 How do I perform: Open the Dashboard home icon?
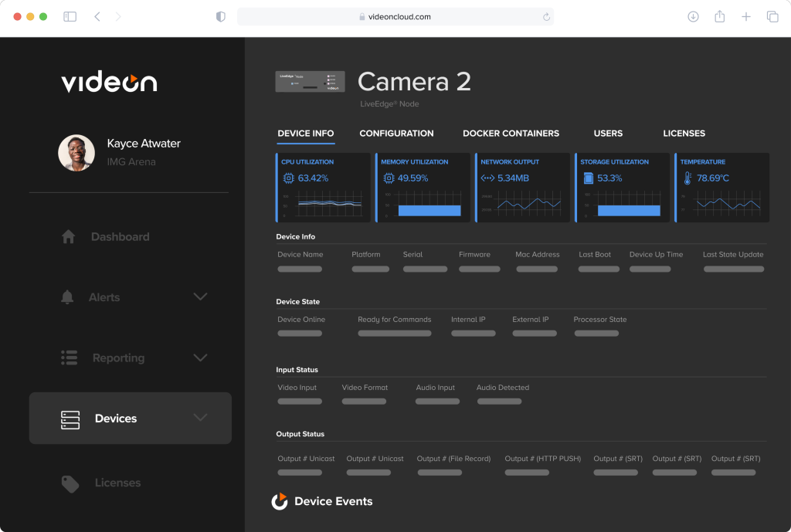[x=68, y=236]
